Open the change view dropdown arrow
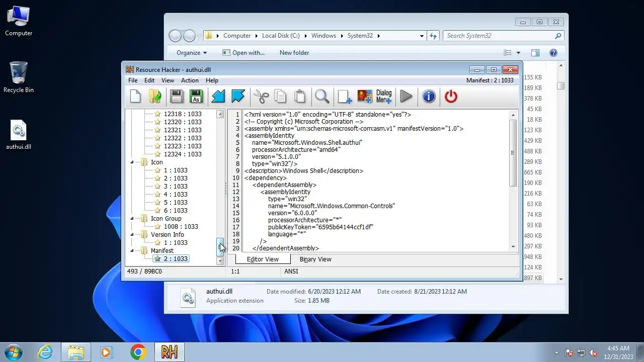Viewport: 644px width, 362px height. pos(518,53)
